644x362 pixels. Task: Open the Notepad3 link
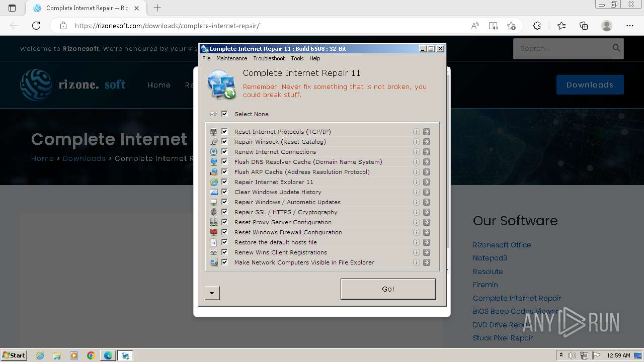tap(490, 258)
